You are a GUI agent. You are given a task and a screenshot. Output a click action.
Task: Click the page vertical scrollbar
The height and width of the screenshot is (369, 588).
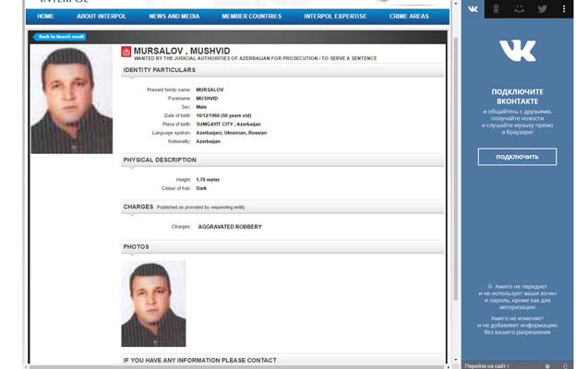[456, 169]
